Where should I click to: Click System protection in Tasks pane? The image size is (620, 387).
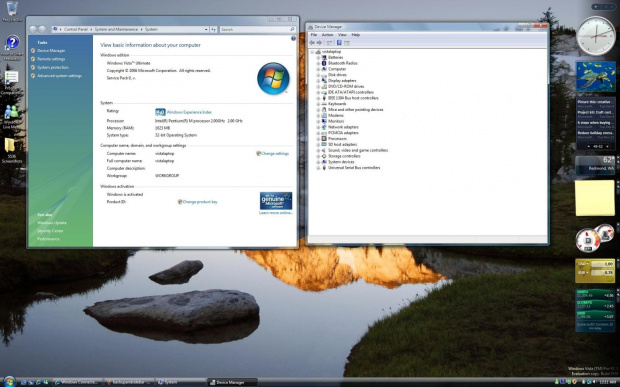[53, 67]
